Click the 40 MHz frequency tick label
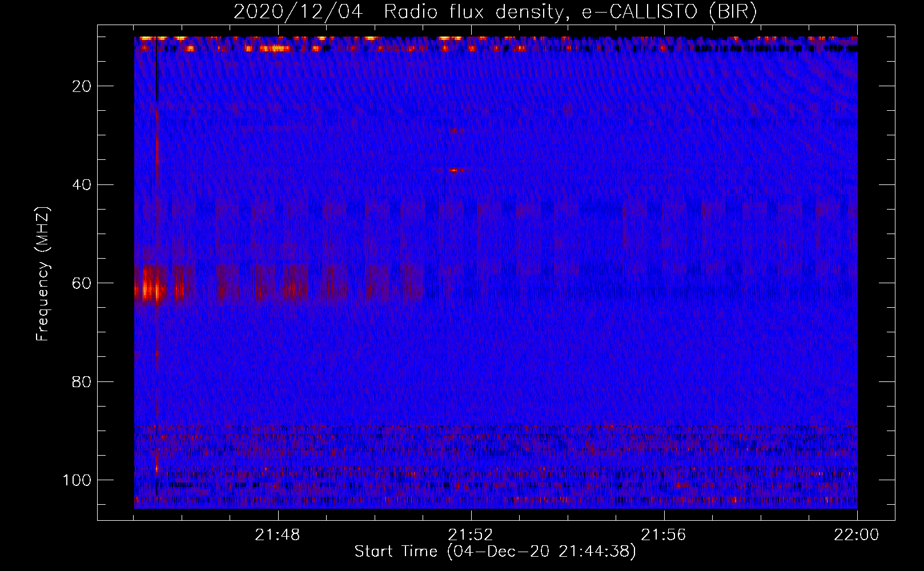 coord(82,184)
